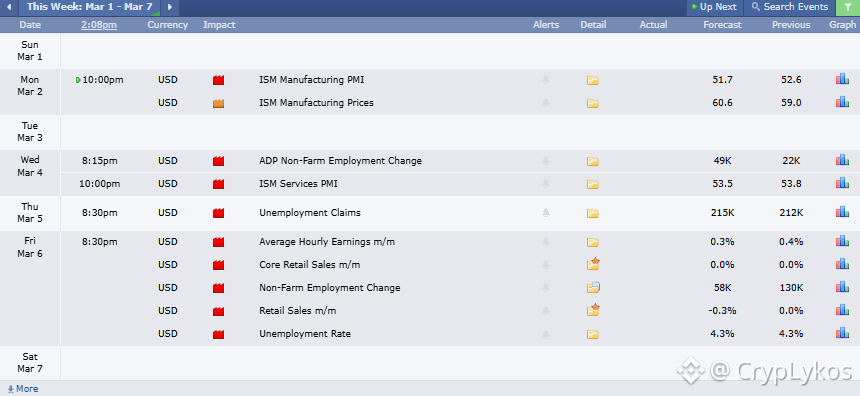Screen dimensions: 860x396
Task: Click the Actual column header
Action: coord(653,25)
